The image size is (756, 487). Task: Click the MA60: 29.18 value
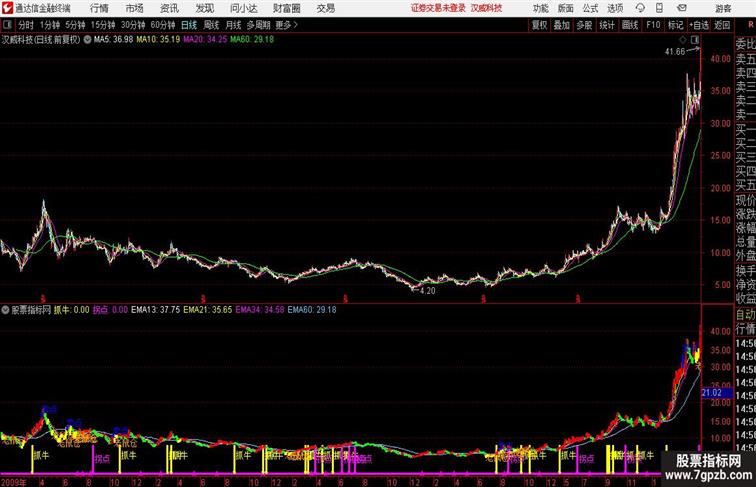(252, 40)
